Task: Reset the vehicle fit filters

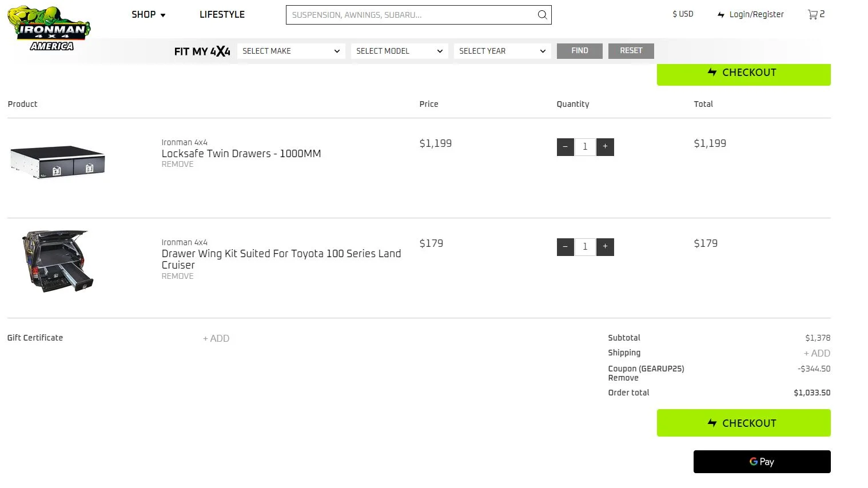Action: (x=631, y=51)
